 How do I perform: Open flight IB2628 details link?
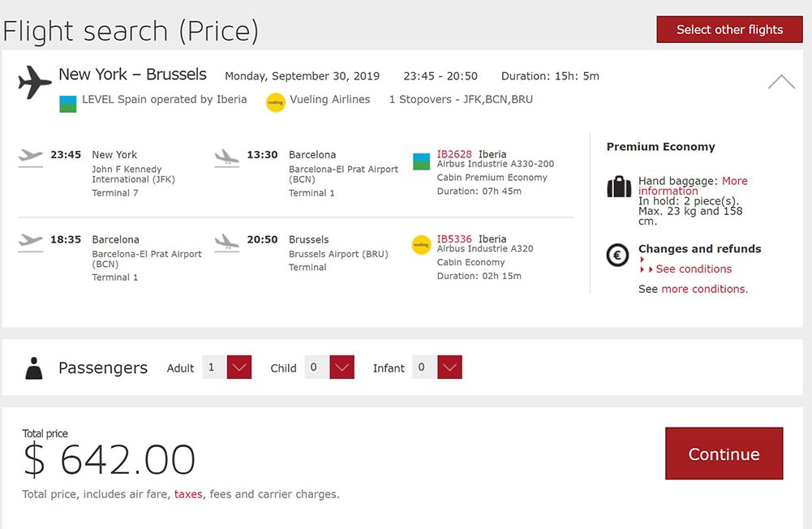tap(454, 154)
